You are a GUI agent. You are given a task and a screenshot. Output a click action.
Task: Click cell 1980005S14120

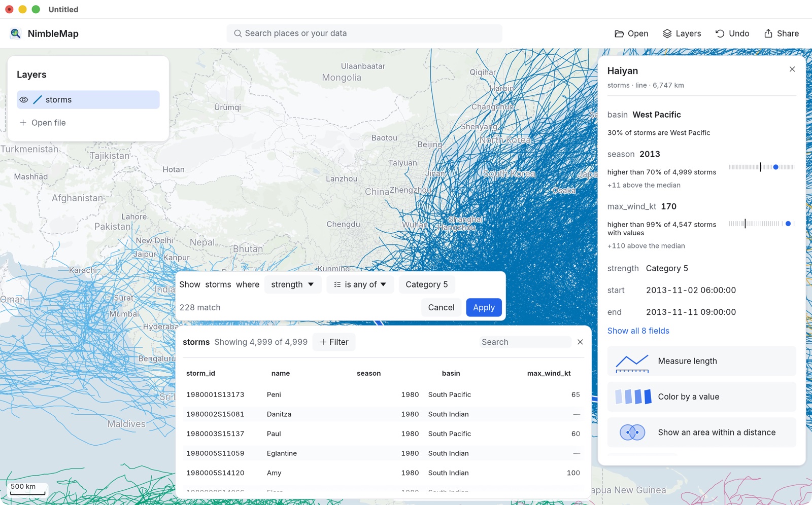tap(215, 473)
